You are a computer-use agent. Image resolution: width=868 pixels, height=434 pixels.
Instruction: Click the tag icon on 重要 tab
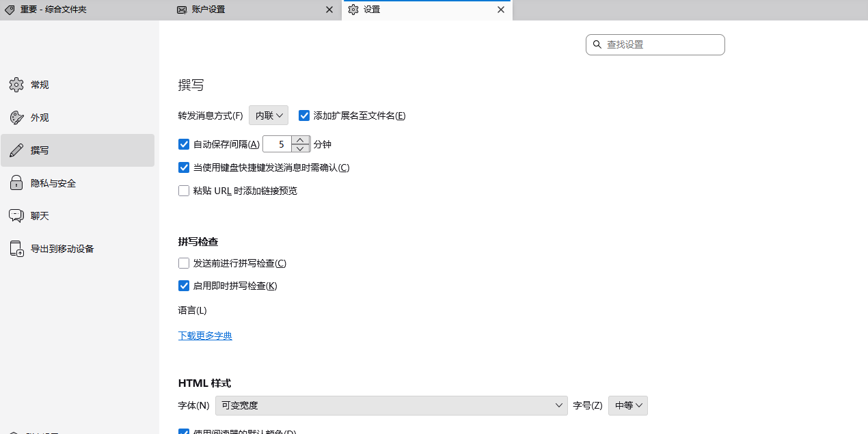[10, 10]
